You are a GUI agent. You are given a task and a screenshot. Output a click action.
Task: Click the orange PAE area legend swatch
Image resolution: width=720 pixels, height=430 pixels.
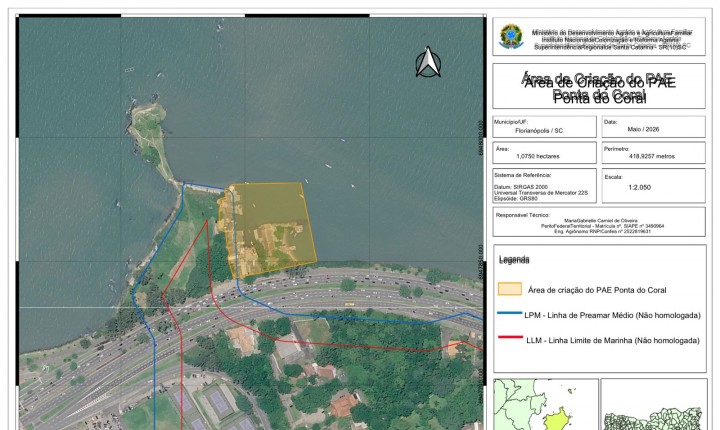pyautogui.click(x=510, y=289)
